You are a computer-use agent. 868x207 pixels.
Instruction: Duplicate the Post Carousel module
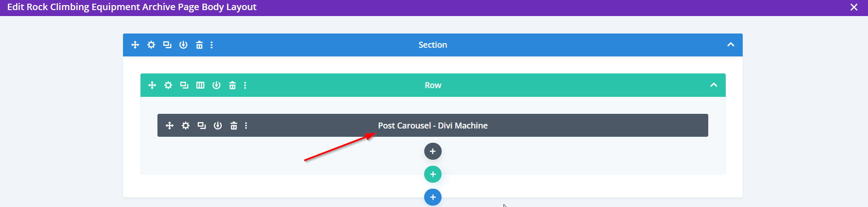click(x=202, y=126)
